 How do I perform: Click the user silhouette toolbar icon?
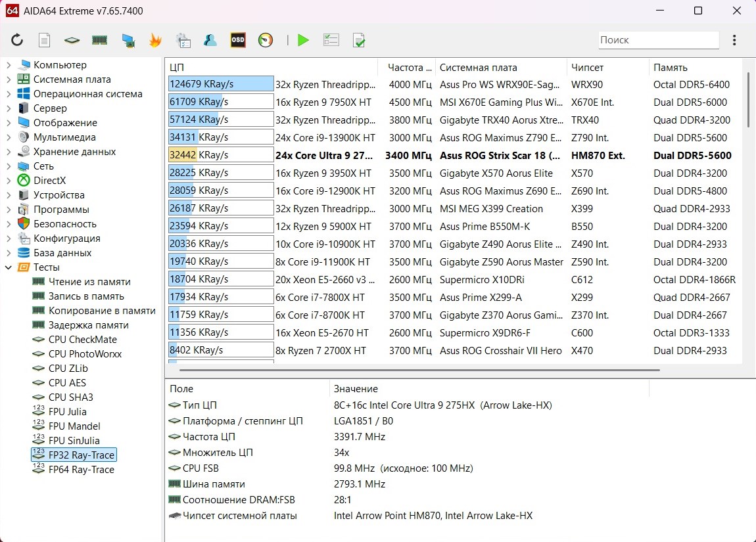point(210,40)
